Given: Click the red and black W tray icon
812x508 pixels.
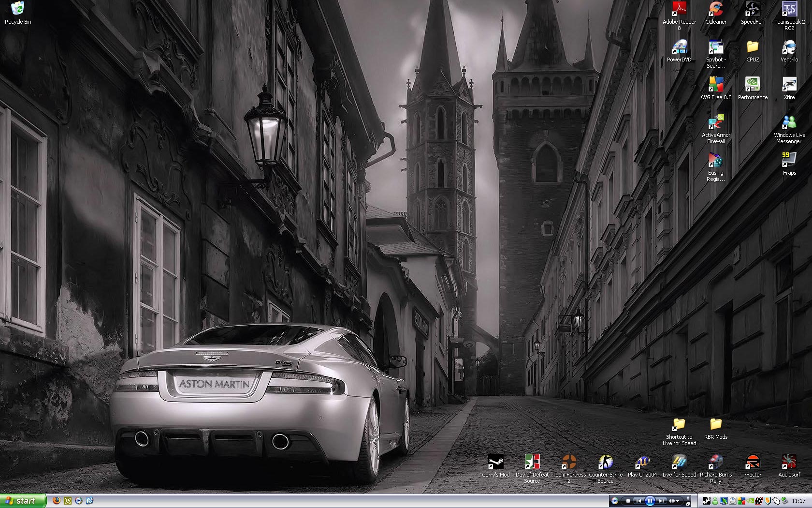Looking at the screenshot, I should tap(759, 501).
